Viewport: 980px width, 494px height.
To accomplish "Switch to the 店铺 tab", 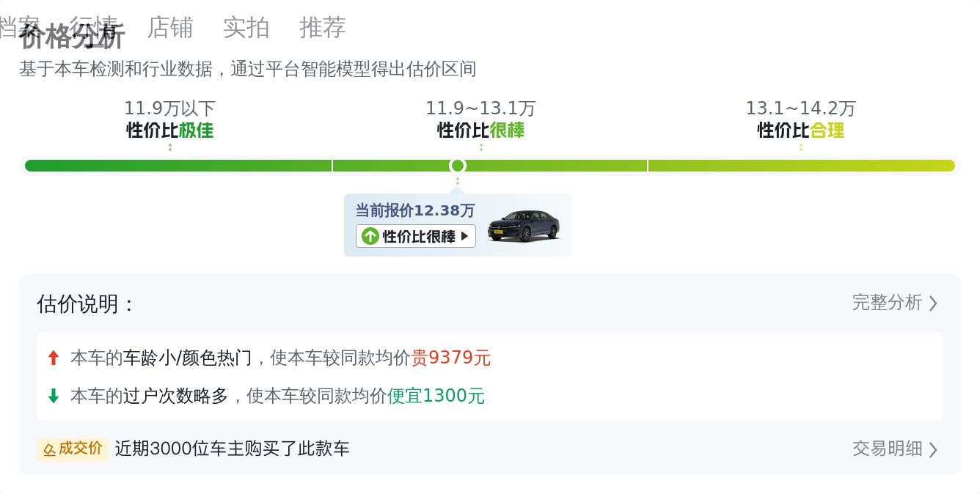I will 170,28.
